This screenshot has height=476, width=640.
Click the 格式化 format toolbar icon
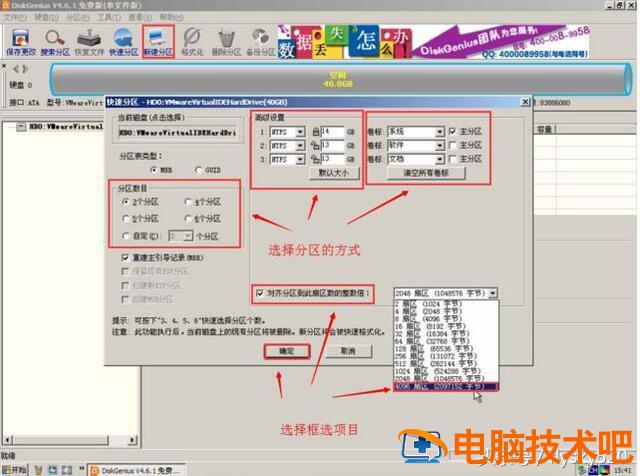click(192, 42)
